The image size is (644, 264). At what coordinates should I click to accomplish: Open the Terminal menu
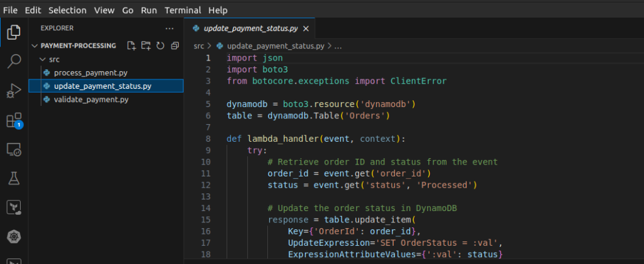tap(183, 10)
